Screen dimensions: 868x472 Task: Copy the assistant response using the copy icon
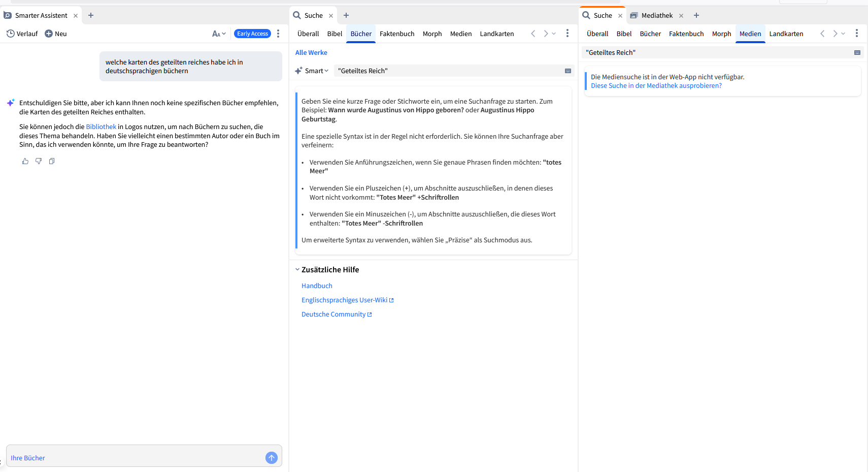coord(51,161)
